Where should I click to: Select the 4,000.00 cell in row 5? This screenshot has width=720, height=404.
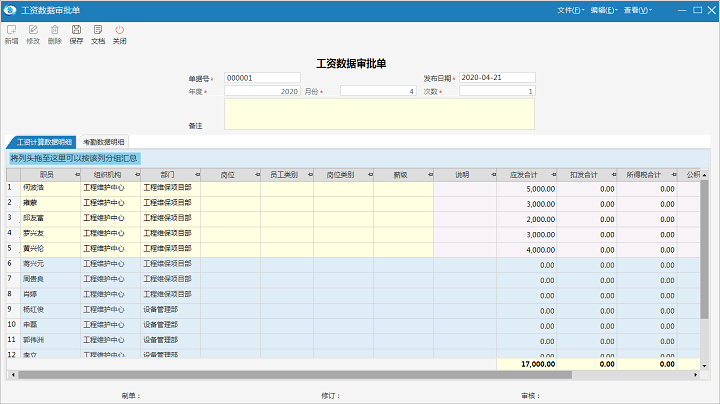(x=527, y=250)
